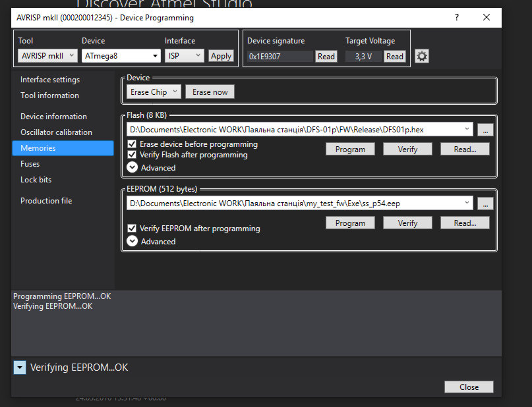
Task: Open Tool information page
Action: click(x=49, y=95)
